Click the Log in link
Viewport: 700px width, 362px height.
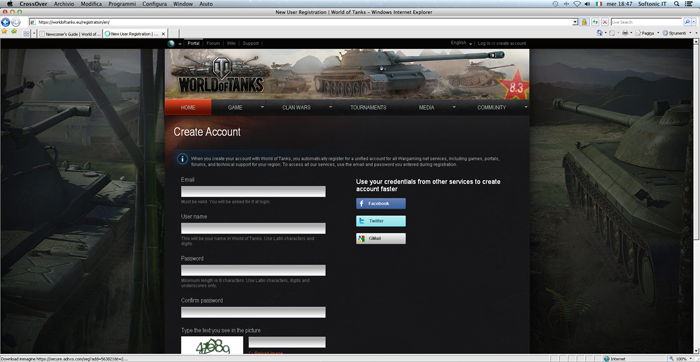click(x=484, y=43)
